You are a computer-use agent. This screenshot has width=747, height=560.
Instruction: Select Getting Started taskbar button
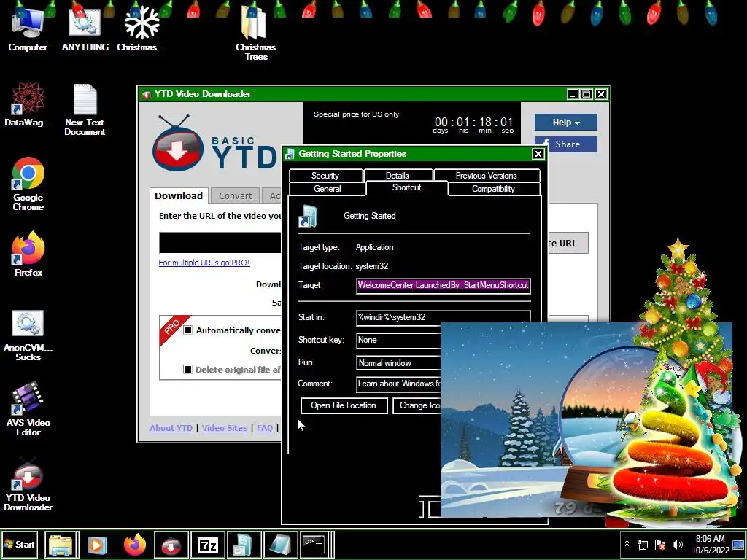tap(244, 544)
